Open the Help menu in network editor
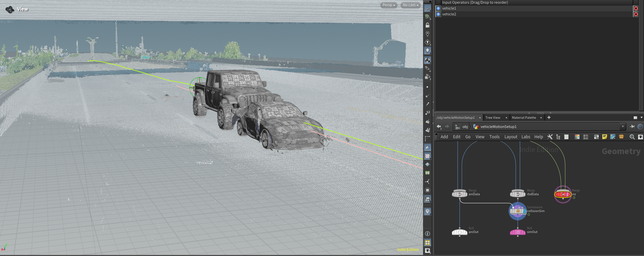 [539, 137]
